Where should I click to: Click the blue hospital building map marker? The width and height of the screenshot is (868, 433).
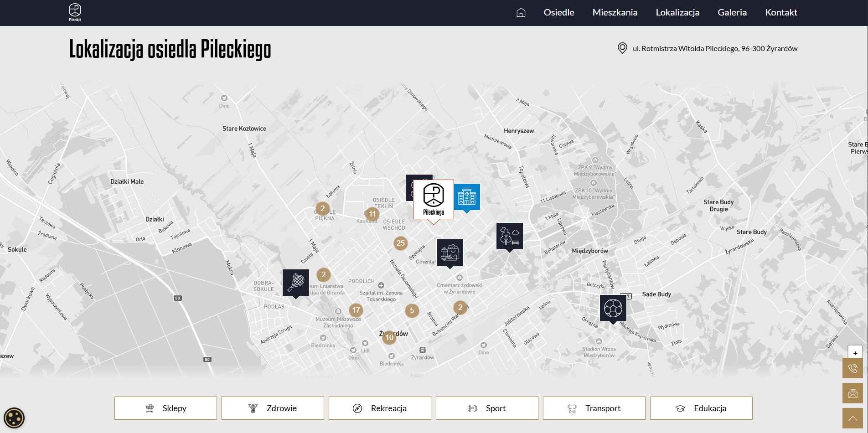coord(467,197)
